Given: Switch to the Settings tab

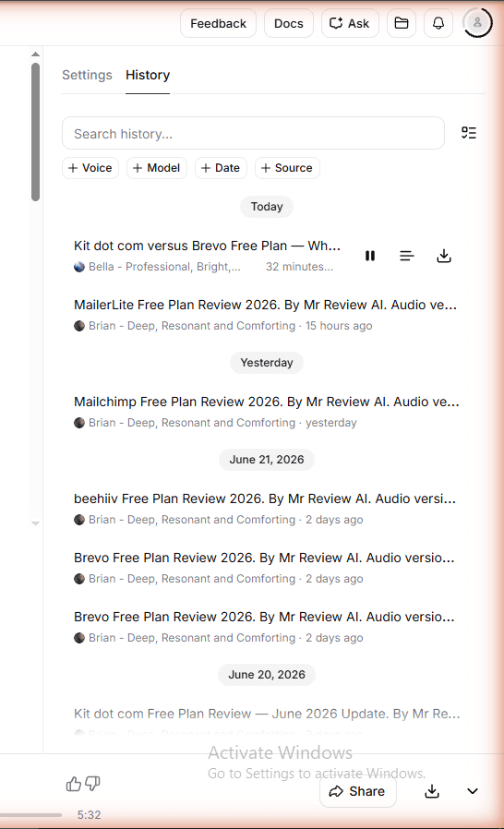Looking at the screenshot, I should pos(88,75).
